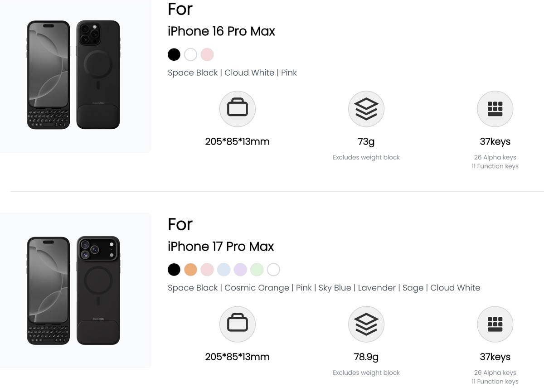Select Pink color for iPhone 16 Pro Max

click(207, 55)
